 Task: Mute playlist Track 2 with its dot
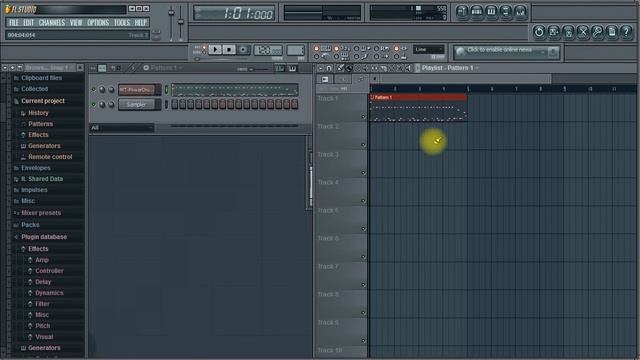click(x=363, y=145)
